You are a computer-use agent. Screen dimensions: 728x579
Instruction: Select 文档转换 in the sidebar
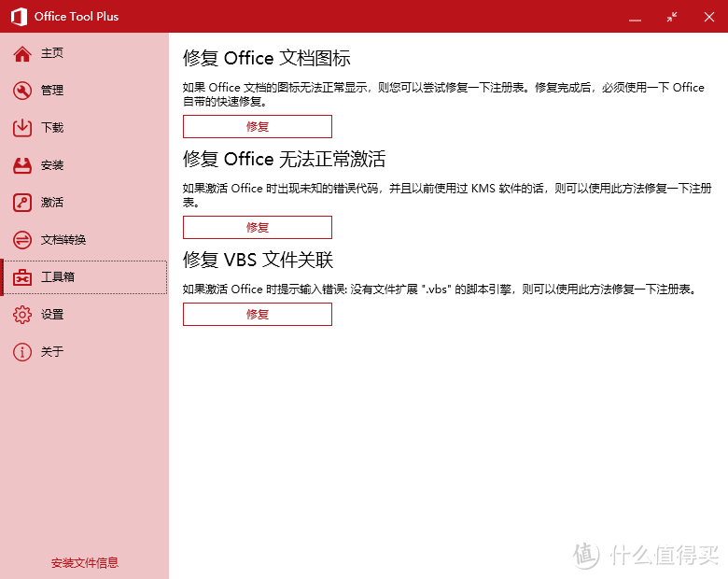[x=85, y=240]
